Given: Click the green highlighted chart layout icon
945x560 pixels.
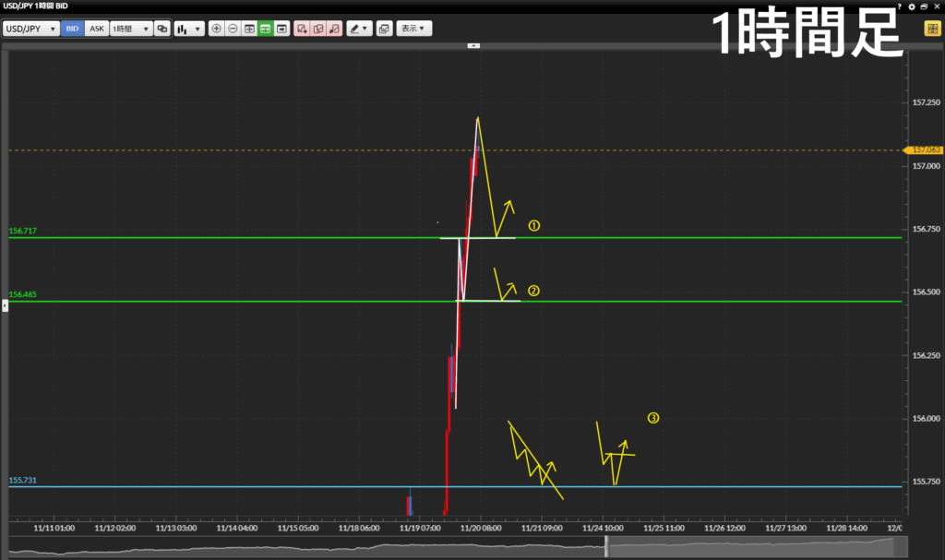Looking at the screenshot, I should [266, 29].
